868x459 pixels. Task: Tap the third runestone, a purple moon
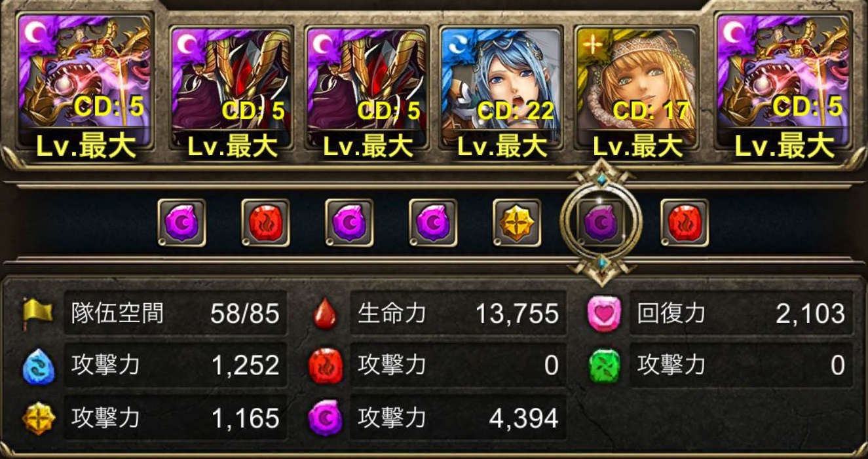(349, 223)
